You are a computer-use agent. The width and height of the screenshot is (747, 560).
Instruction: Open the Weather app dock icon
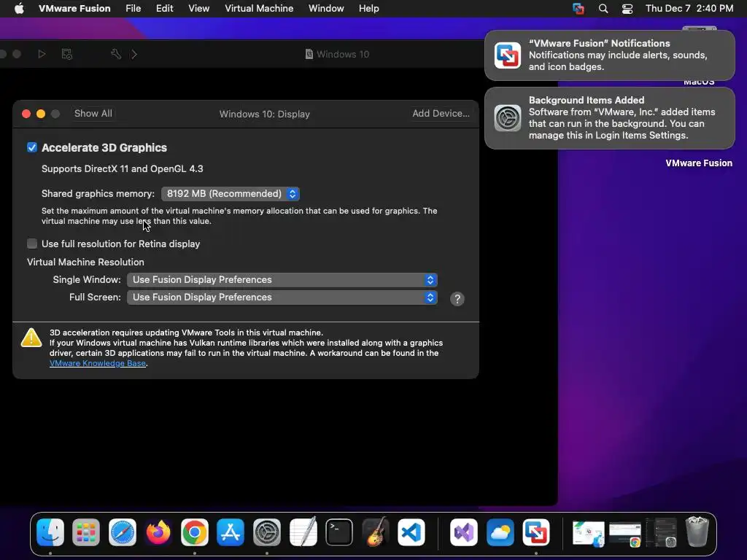click(500, 532)
